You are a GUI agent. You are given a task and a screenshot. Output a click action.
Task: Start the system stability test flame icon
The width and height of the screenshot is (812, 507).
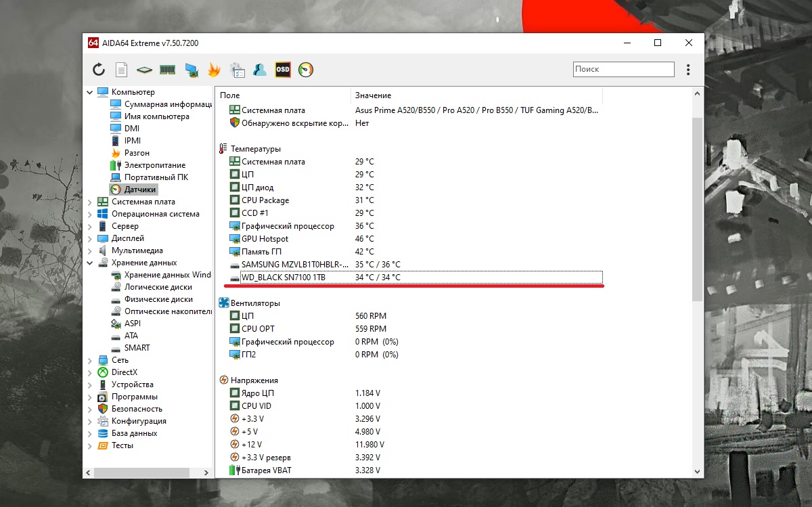coord(214,69)
